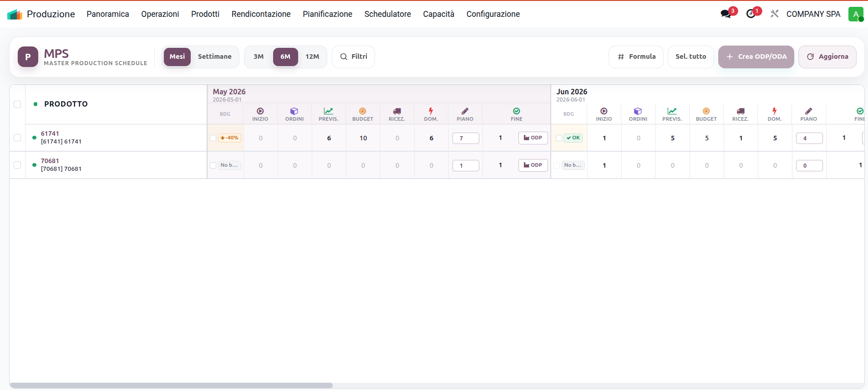Click Crea ODP/ODA button

tap(756, 57)
